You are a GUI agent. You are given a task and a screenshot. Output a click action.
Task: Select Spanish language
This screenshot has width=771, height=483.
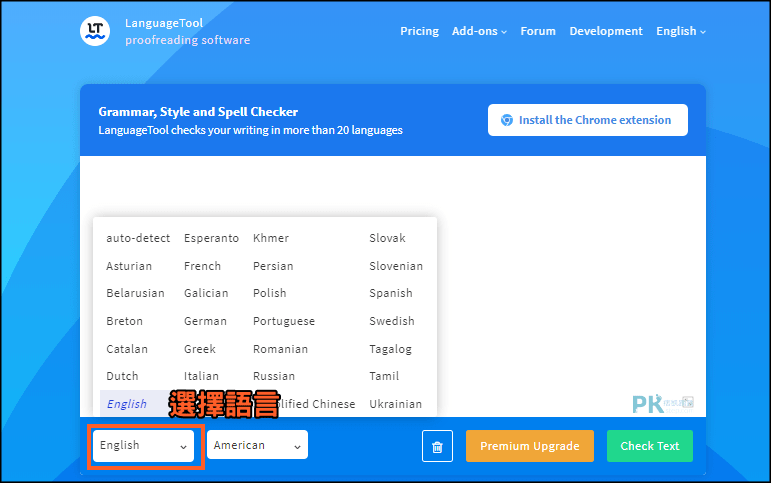point(391,293)
